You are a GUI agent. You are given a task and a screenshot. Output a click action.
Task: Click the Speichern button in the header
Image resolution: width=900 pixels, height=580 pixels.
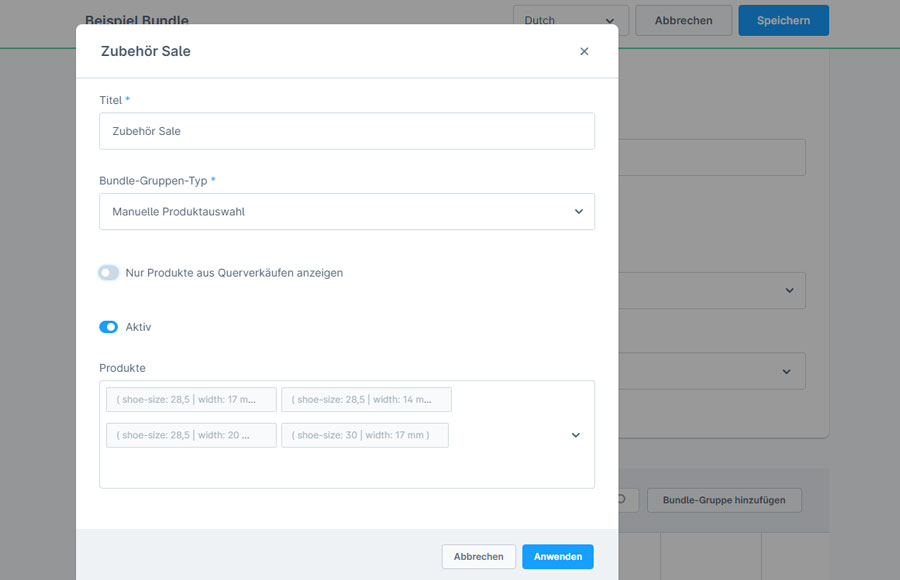click(783, 20)
